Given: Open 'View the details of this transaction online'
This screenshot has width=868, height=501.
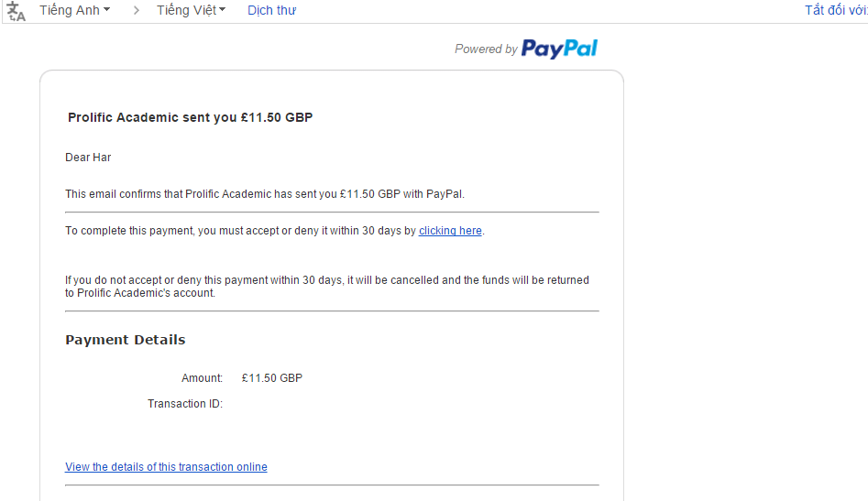Looking at the screenshot, I should pyautogui.click(x=166, y=467).
